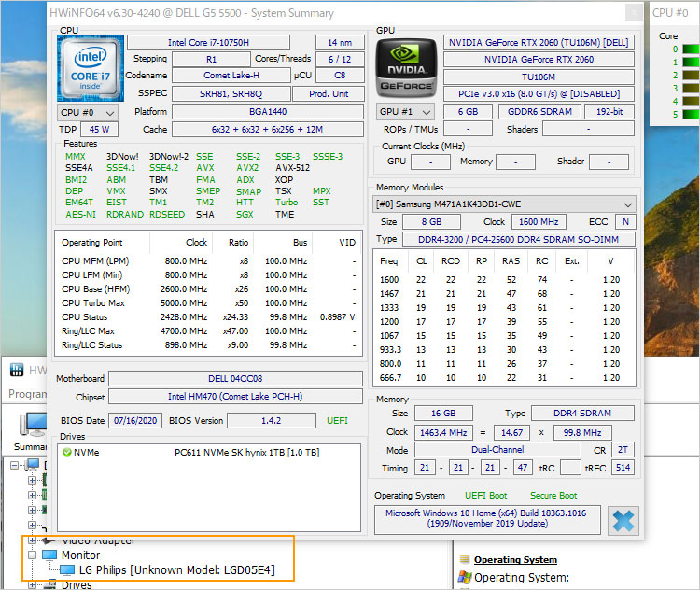The width and height of the screenshot is (700, 590).
Task: Click the Summary computer icon in main window
Action: coord(33,425)
